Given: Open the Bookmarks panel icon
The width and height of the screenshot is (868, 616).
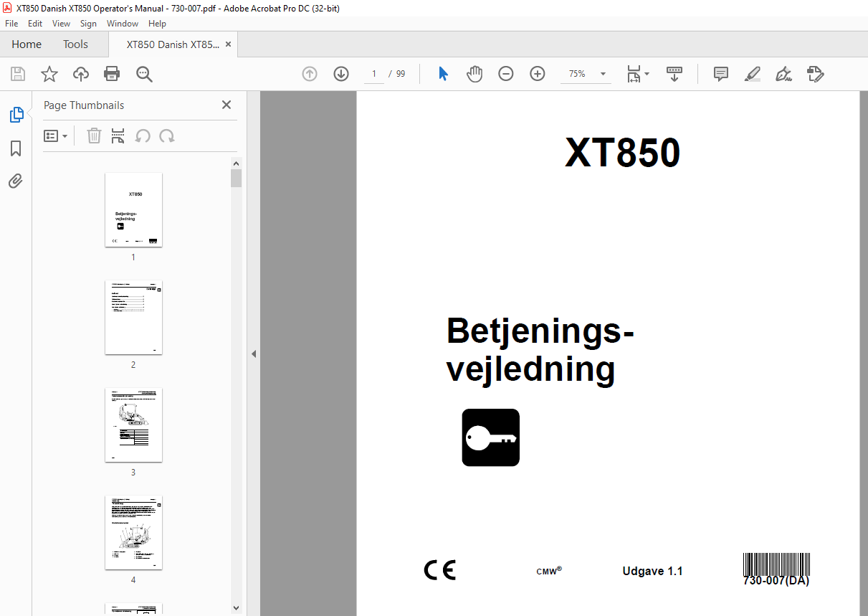Looking at the screenshot, I should [16, 148].
